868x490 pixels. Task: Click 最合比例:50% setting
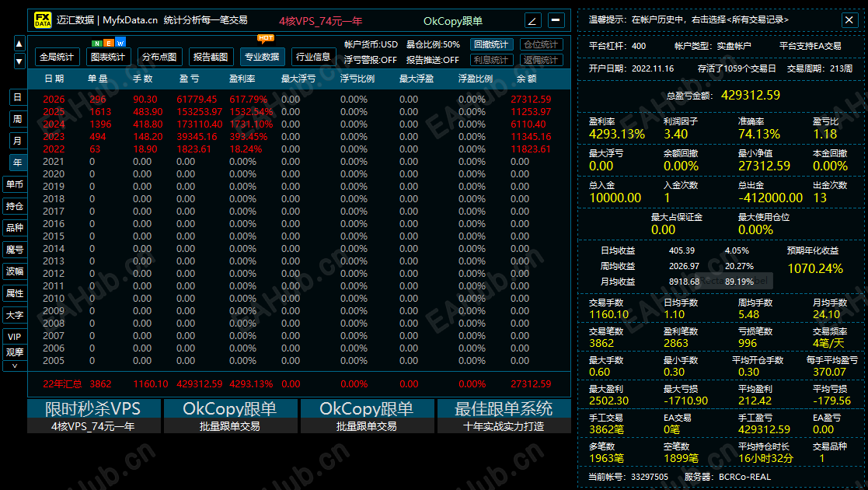tap(433, 44)
